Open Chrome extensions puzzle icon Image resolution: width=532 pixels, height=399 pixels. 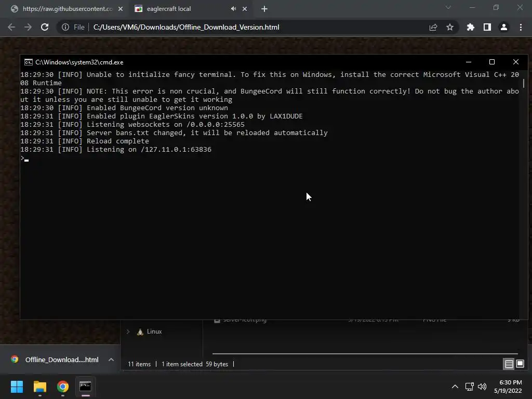coord(471,27)
